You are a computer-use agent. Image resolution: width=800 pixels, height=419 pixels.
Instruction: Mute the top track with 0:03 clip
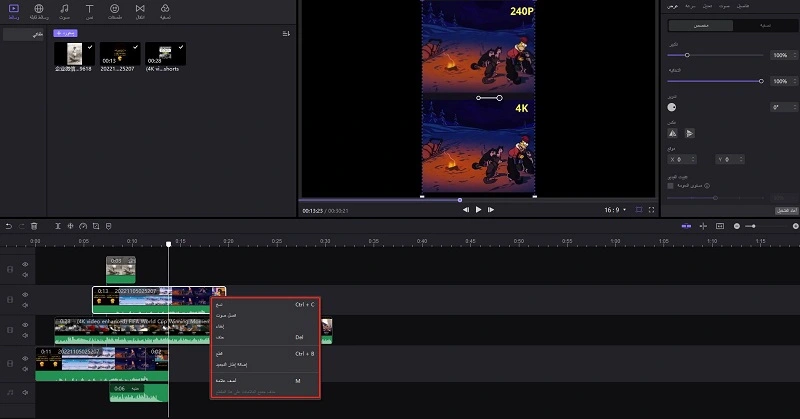[25, 275]
